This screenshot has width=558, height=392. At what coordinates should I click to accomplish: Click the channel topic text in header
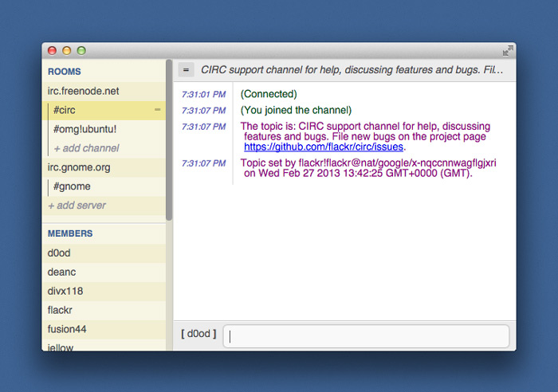[352, 70]
